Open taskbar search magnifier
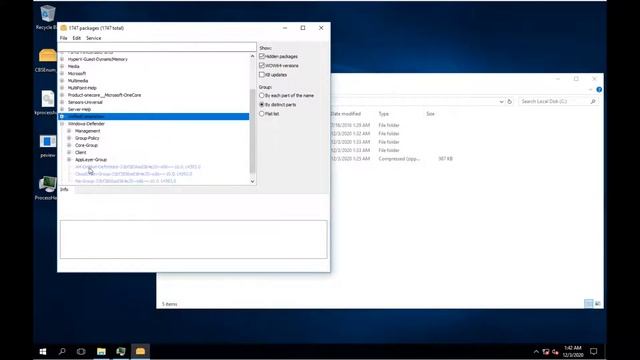This screenshot has height=360, width=640. 62,351
